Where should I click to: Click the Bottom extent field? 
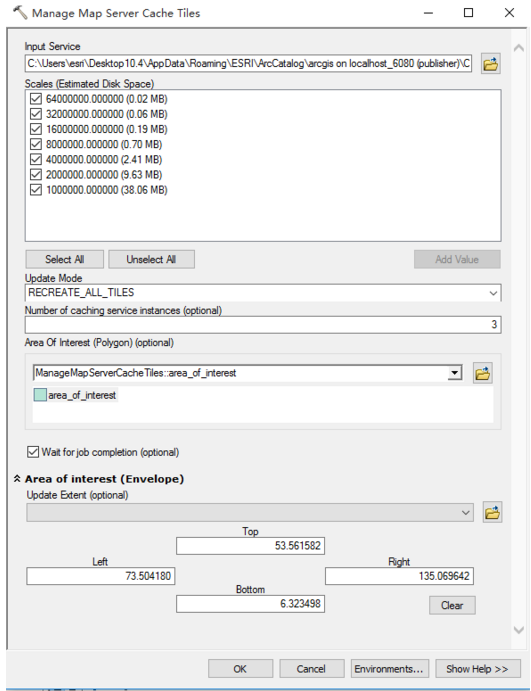[250, 604]
